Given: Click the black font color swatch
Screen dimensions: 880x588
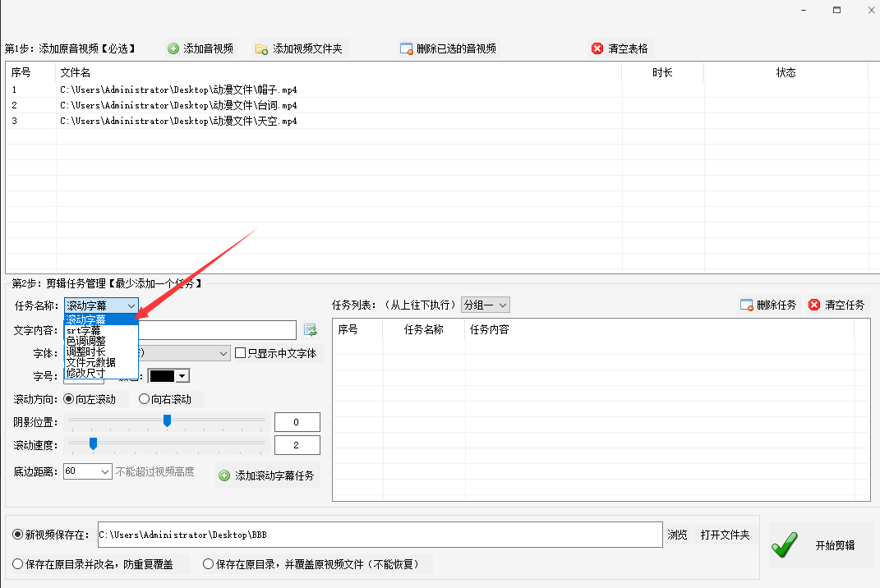Looking at the screenshot, I should (162, 376).
